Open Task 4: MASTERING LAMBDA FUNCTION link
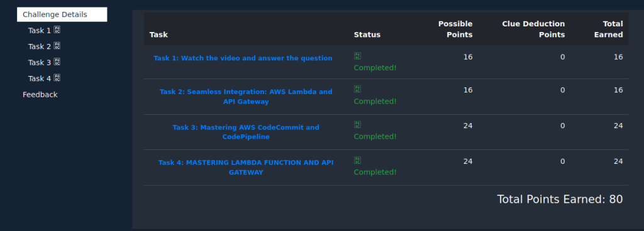The width and height of the screenshot is (644, 231). coord(246,168)
